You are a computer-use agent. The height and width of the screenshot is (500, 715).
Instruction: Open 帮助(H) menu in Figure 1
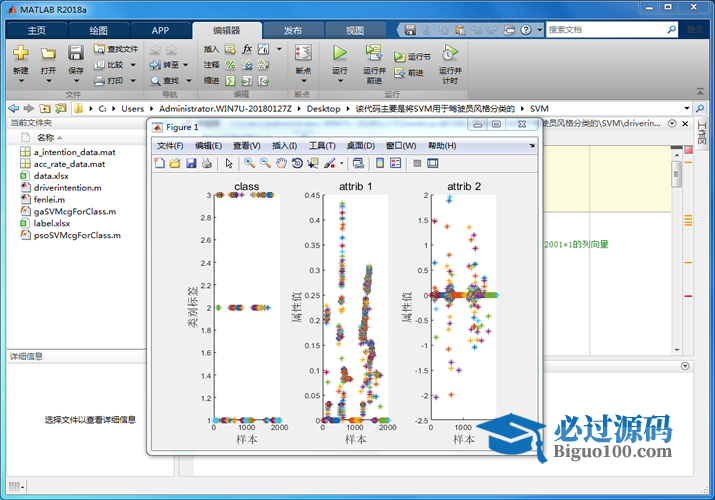point(442,146)
